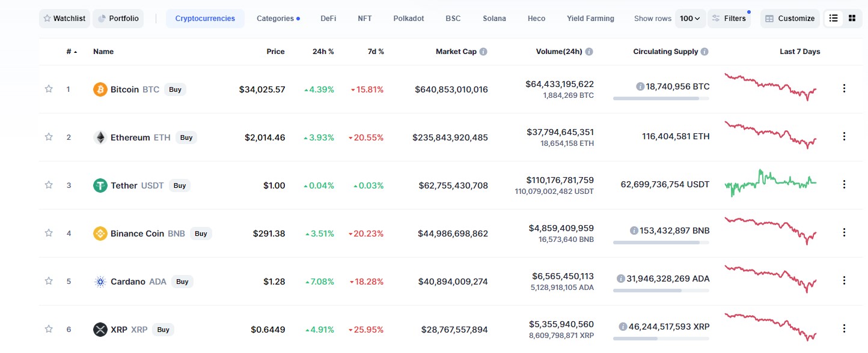868x353 pixels.
Task: Star Bitcoin to add to watchlist
Action: pos(49,89)
